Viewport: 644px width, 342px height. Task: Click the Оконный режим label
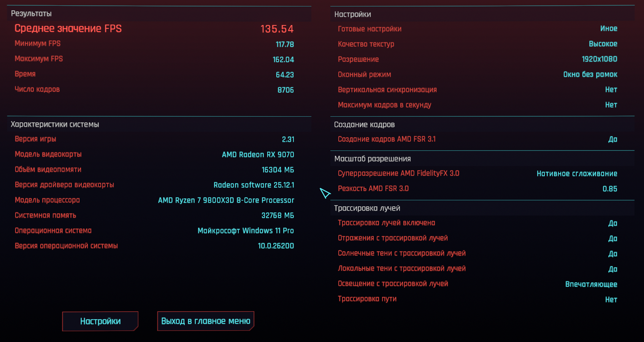click(364, 74)
